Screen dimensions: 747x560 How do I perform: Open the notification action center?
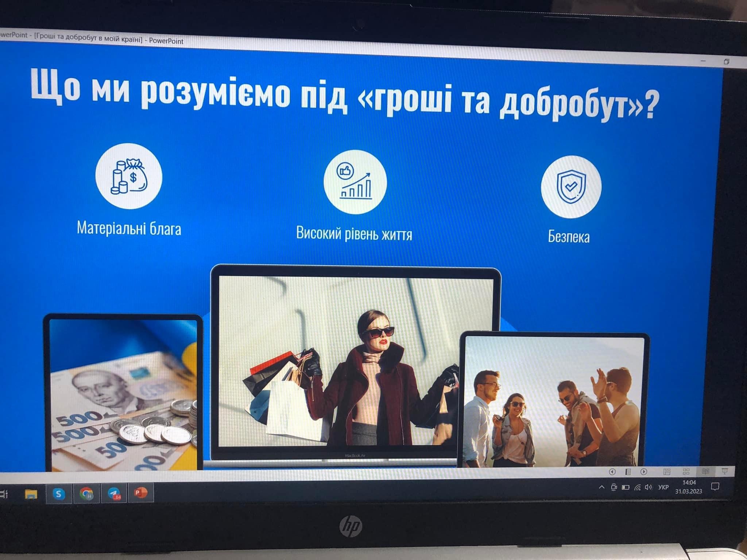coord(715,486)
